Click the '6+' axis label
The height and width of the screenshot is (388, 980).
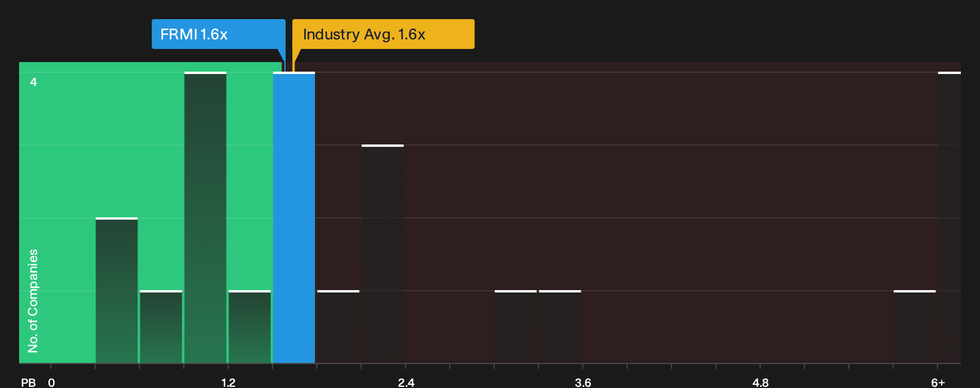(938, 382)
